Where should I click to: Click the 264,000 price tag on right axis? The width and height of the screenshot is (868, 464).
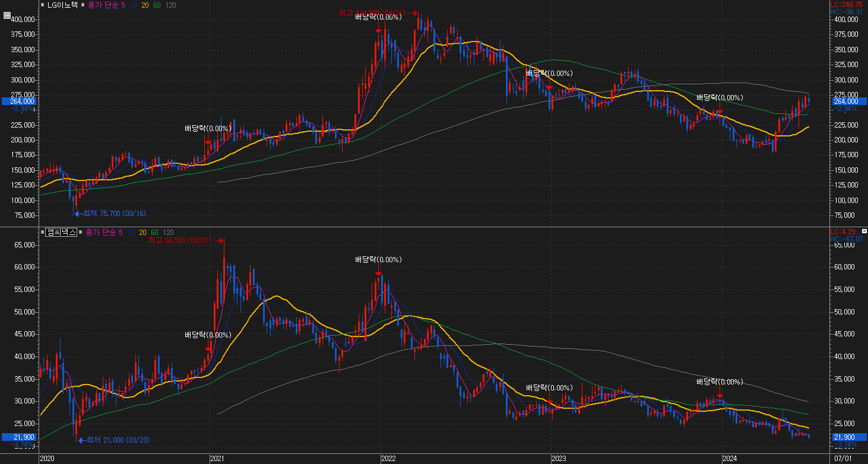[x=848, y=101]
